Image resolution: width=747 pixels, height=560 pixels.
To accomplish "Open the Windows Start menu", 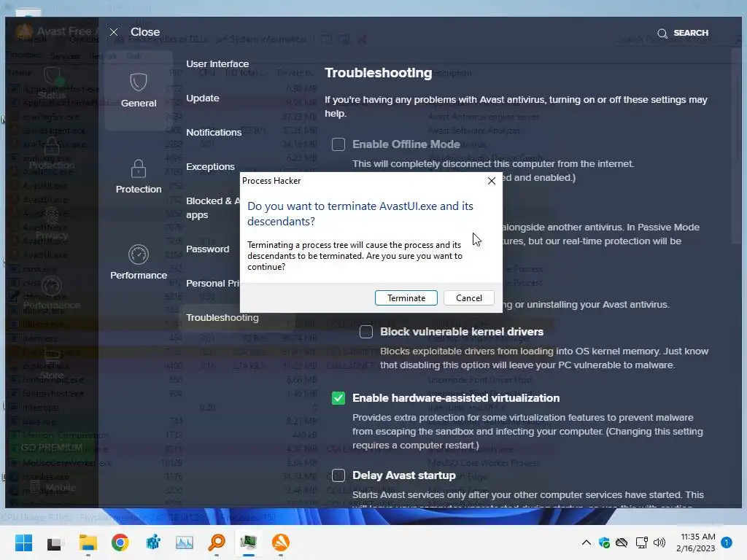I will (23, 542).
